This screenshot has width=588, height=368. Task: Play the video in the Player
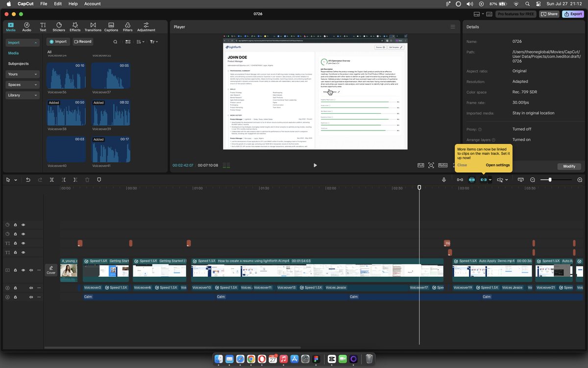click(x=315, y=165)
